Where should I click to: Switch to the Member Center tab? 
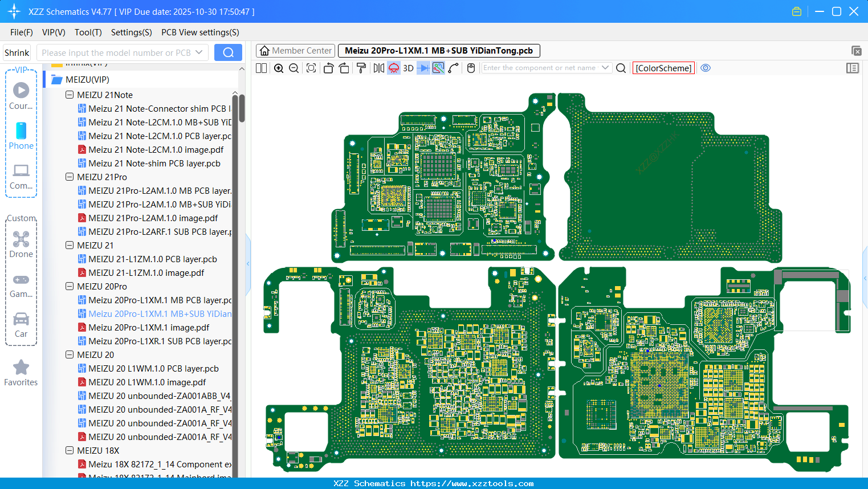296,51
